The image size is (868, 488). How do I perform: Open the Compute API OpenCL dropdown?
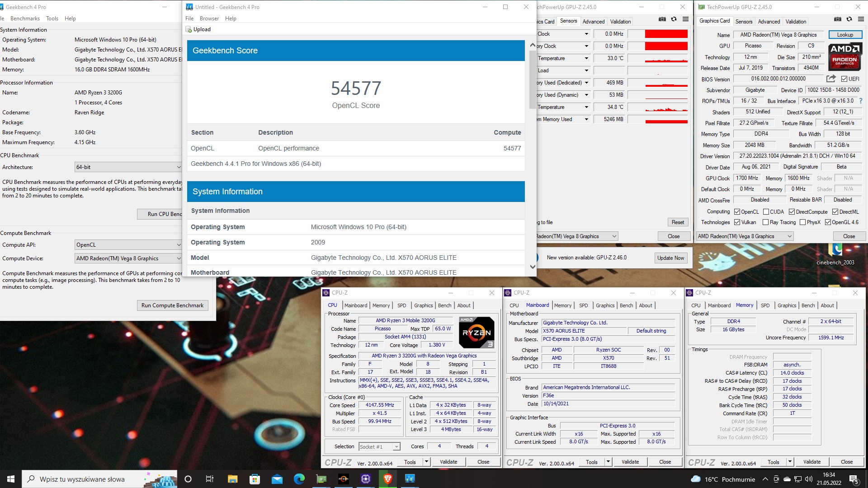click(128, 245)
